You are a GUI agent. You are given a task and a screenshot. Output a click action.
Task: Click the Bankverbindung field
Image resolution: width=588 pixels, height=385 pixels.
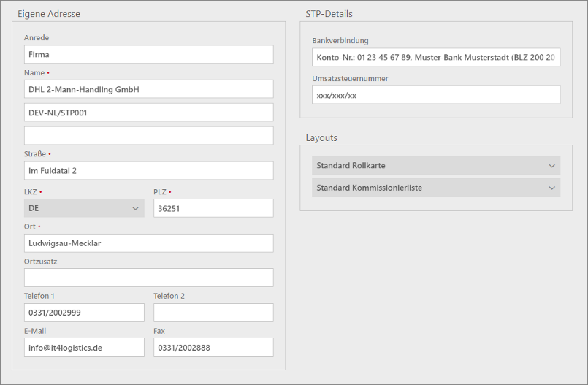click(436, 58)
